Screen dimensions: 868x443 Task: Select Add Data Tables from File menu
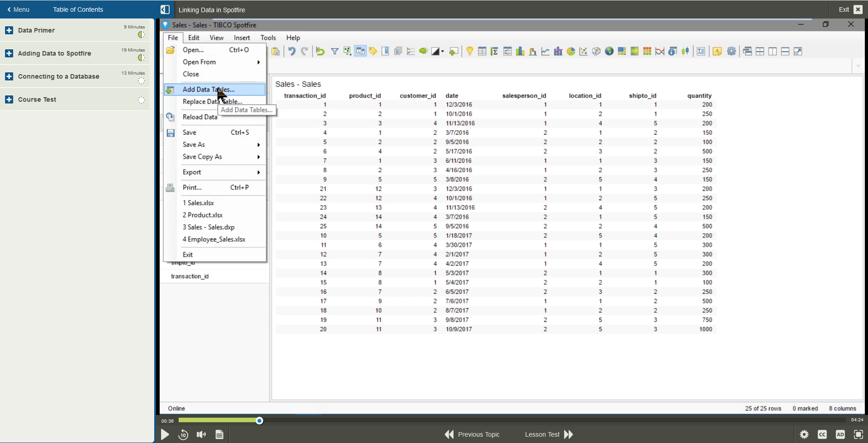click(x=208, y=89)
